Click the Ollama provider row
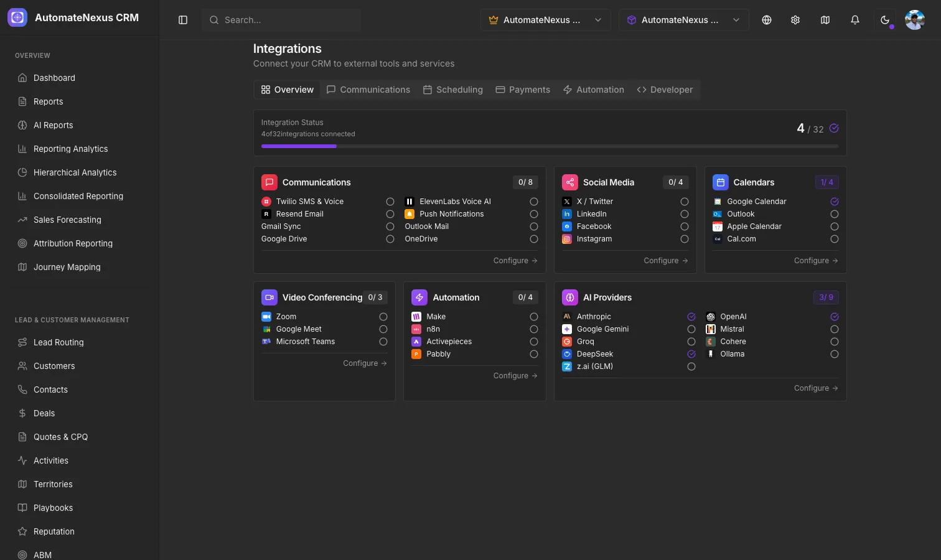Viewport: 941px width, 560px height. 772,354
